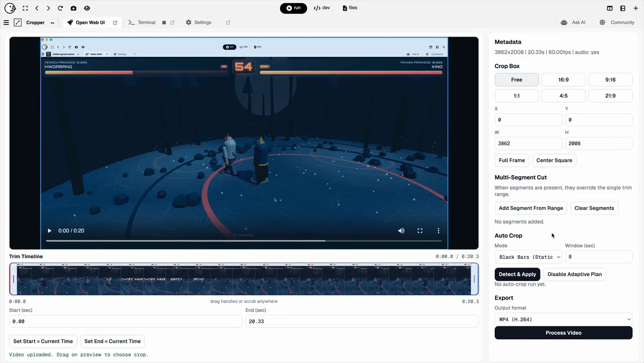Expand the Output format dropdown
The width and height of the screenshot is (644, 363).
[x=563, y=320]
